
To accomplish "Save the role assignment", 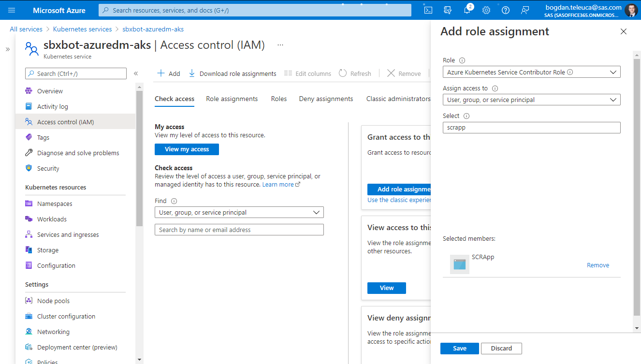I will (x=459, y=348).
